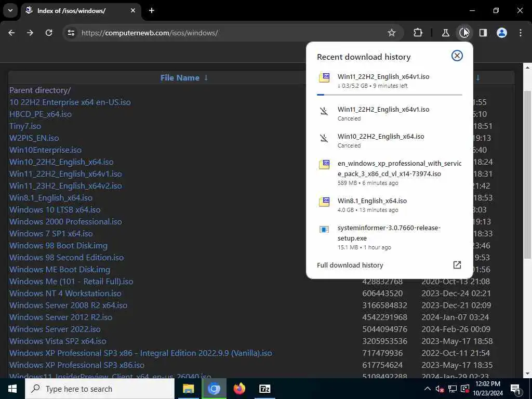Show hidden system tray icons
The width and height of the screenshot is (532, 399).
click(x=428, y=389)
